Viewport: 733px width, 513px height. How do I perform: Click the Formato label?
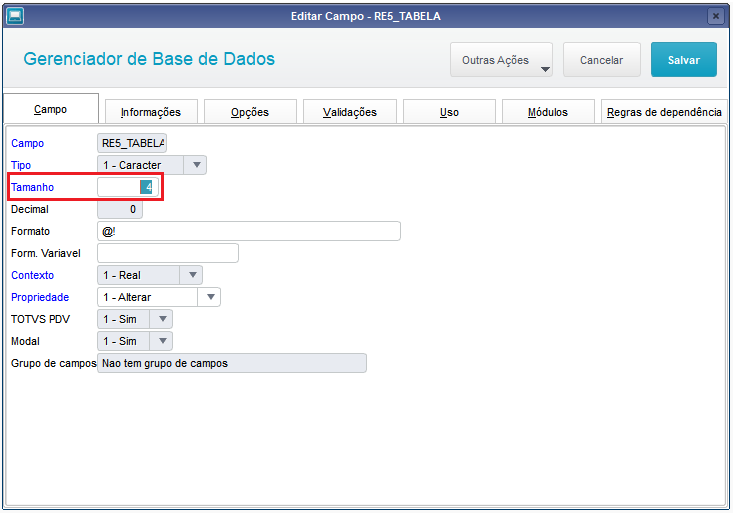pyautogui.click(x=30, y=231)
